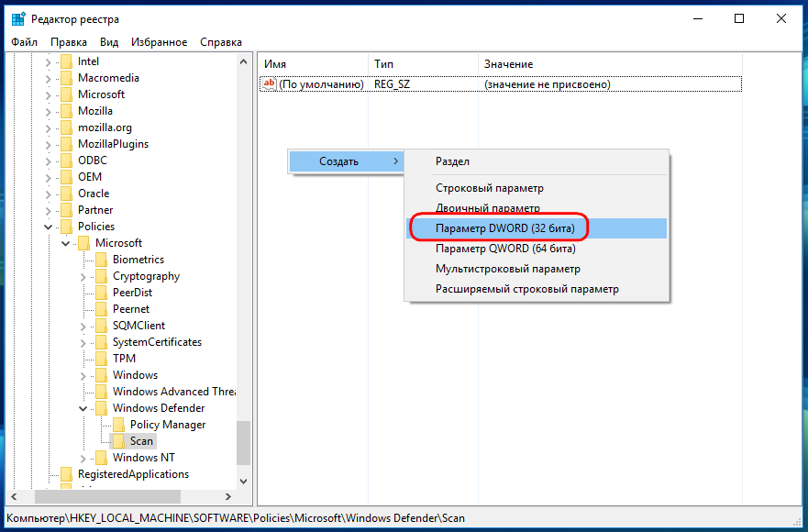Click the mozilla.org folder icon
The width and height of the screenshot is (808, 532).
(66, 127)
